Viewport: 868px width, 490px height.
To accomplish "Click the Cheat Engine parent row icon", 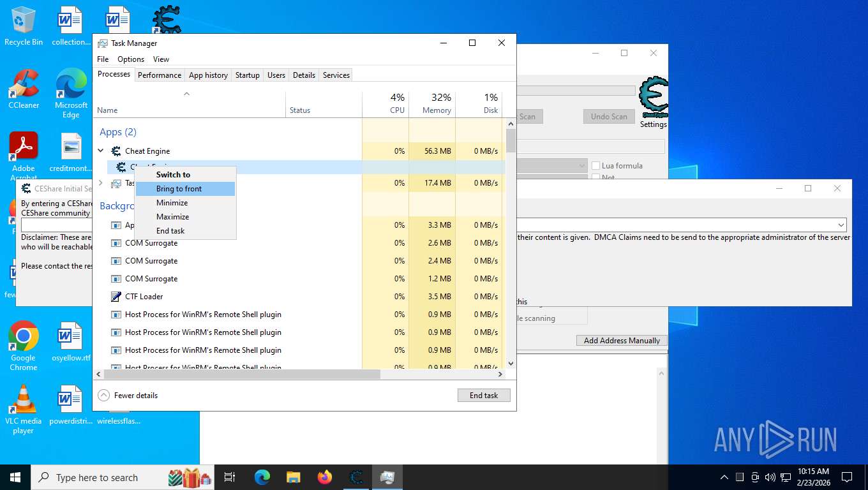I will point(116,151).
